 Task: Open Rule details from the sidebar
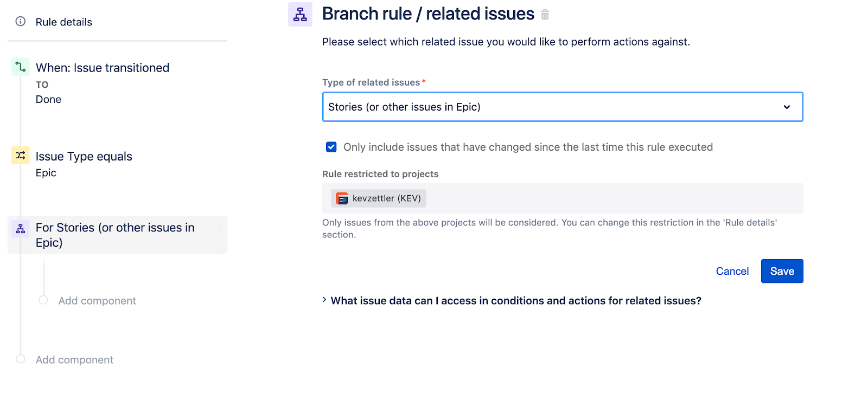[62, 22]
